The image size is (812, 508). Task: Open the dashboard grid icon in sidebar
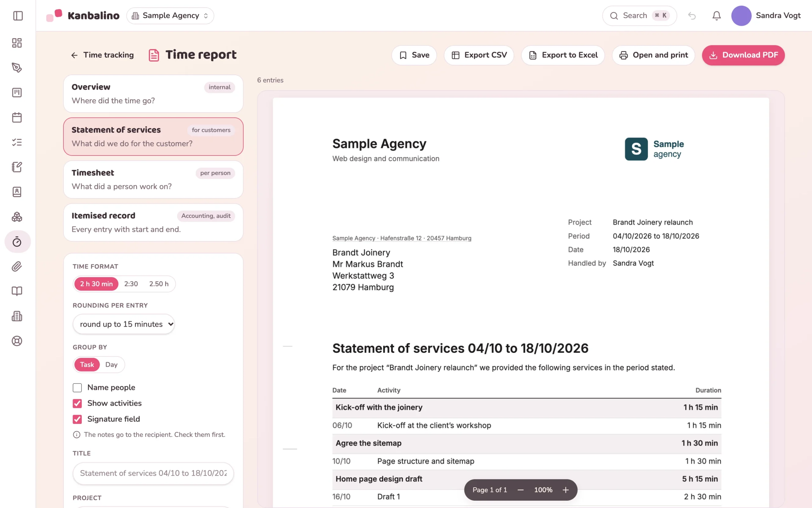point(17,43)
